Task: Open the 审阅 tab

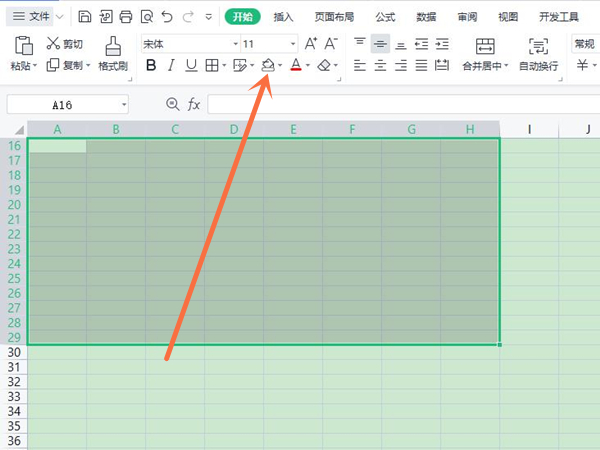Action: pyautogui.click(x=467, y=17)
